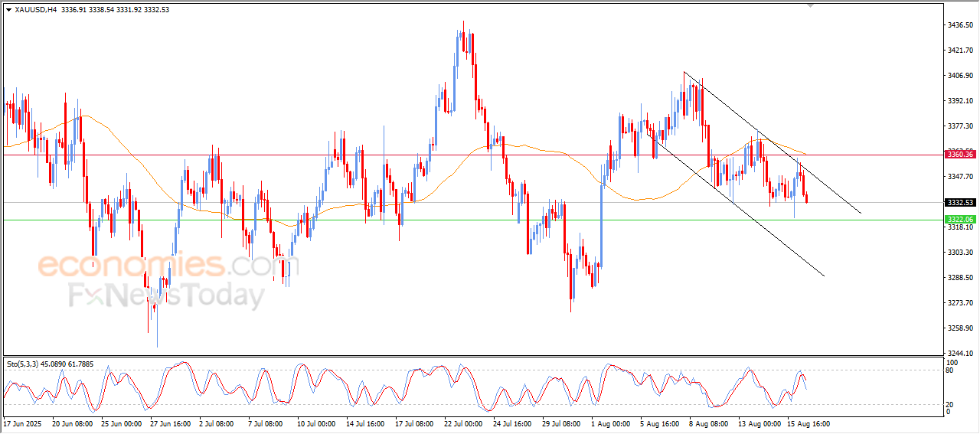Click the 20 Jun 08:00 time label
Viewport: 980px width, 434px height.
73,423
